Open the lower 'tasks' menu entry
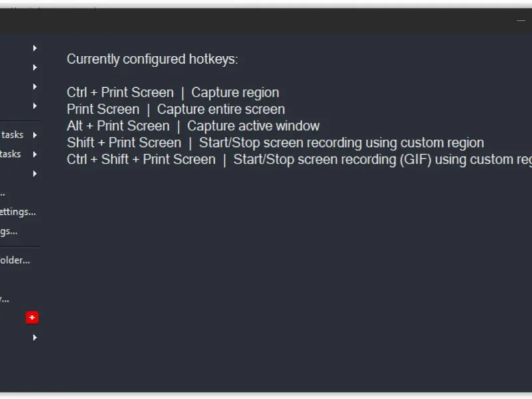Image resolution: width=532 pixels, height=399 pixels. coord(11,154)
